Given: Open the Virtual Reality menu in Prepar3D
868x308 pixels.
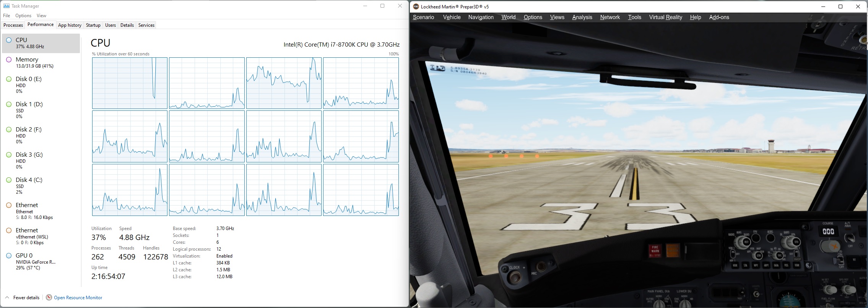Looking at the screenshot, I should tap(665, 17).
